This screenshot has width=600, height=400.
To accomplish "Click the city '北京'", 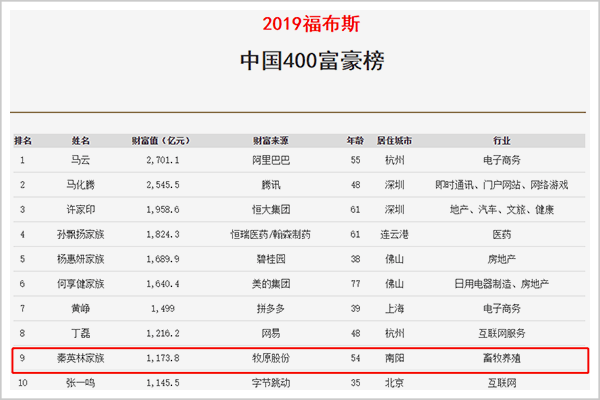I will (394, 382).
